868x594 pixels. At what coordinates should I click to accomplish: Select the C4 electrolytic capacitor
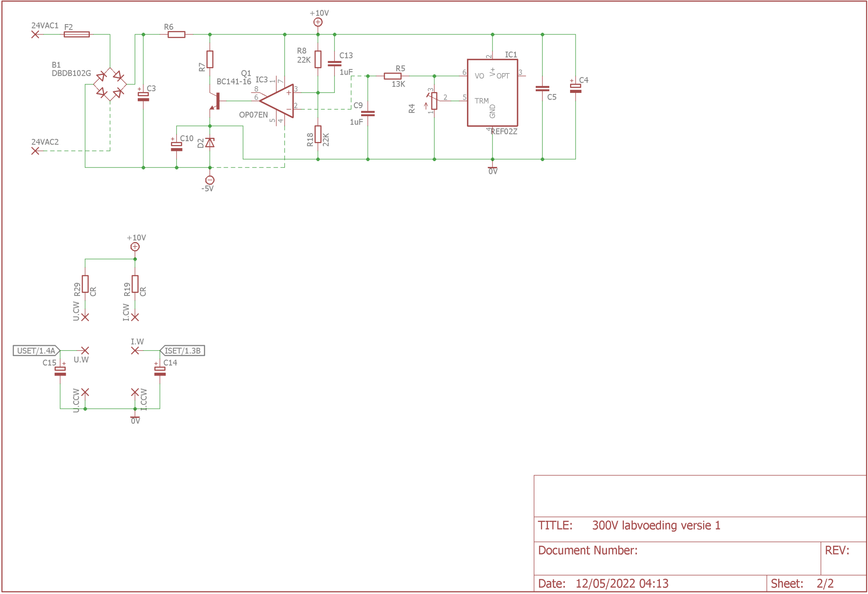click(x=576, y=88)
